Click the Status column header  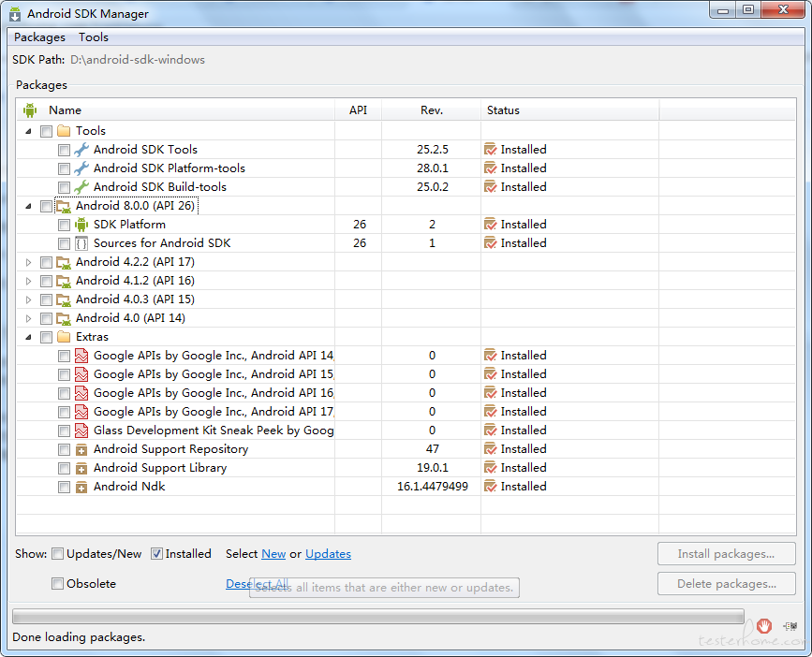click(x=569, y=110)
